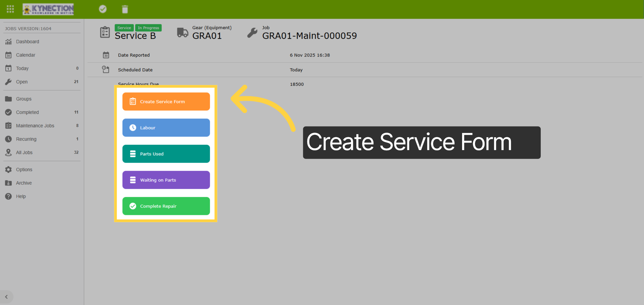Click the Date Reported label
644x305 pixels.
coord(134,55)
